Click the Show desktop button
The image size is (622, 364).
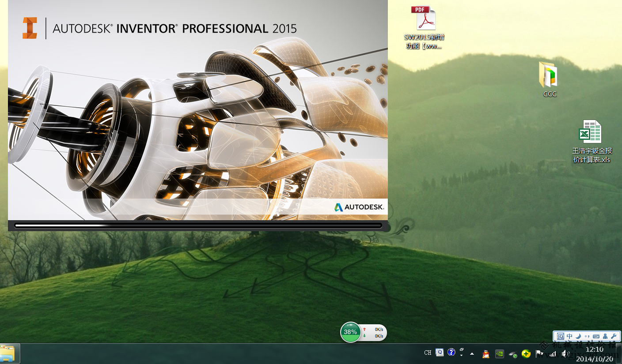coord(618,354)
